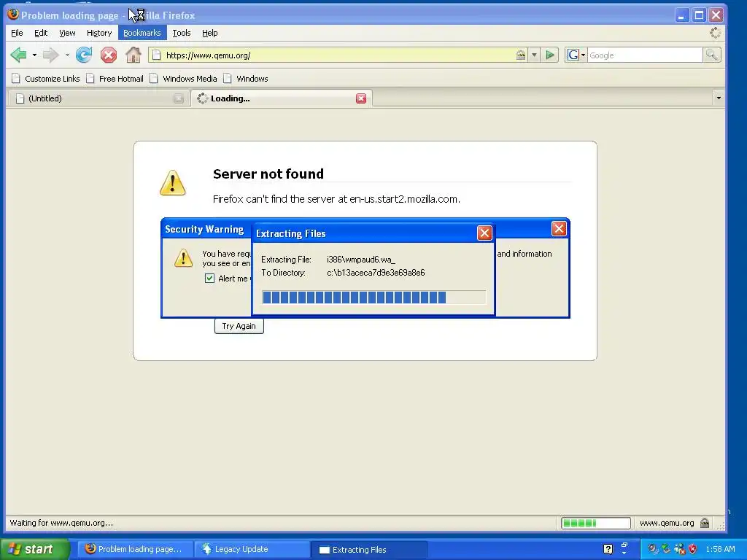The height and width of the screenshot is (560, 747).
Task: Open the Tools menu
Action: tap(182, 33)
